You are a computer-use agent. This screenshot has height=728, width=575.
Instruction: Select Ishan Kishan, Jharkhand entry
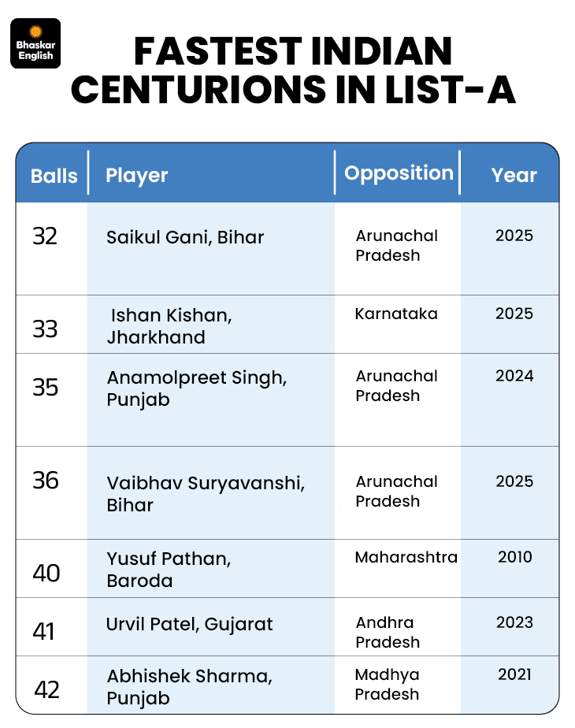click(169, 326)
